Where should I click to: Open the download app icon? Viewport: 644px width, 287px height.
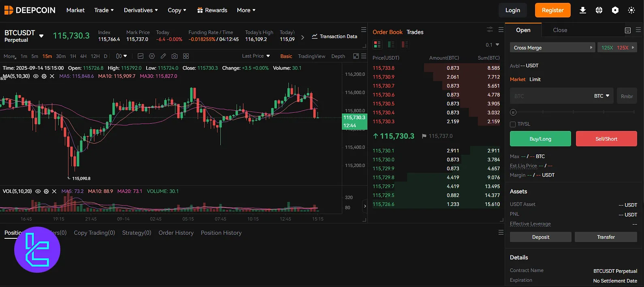point(583,10)
